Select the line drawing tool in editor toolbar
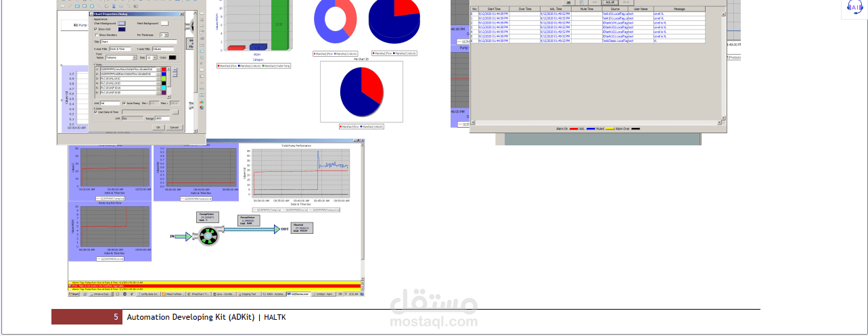 (70, 6)
